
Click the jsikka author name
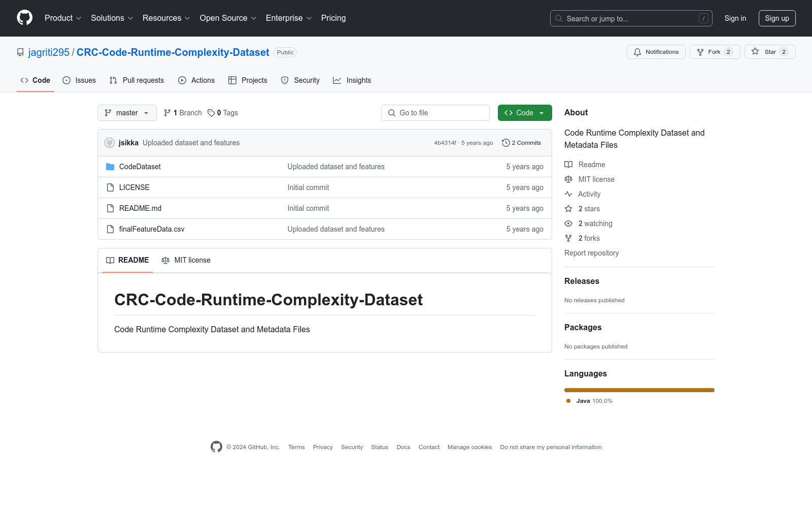pyautogui.click(x=128, y=143)
